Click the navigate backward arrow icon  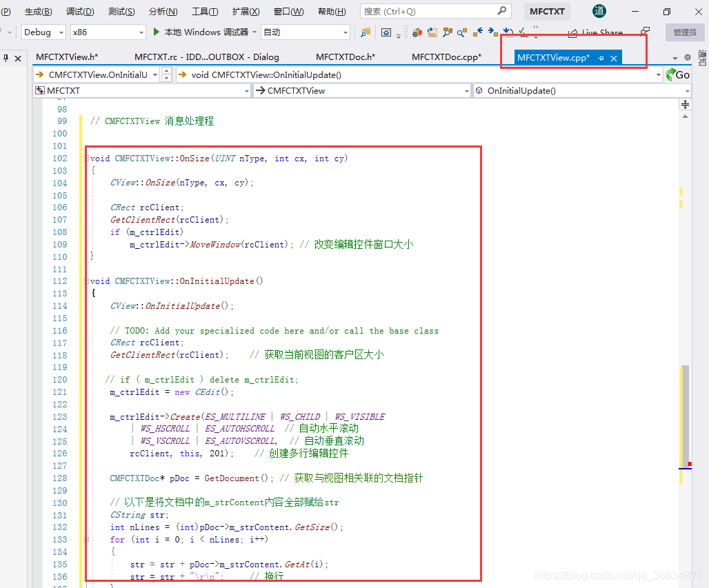click(478, 32)
